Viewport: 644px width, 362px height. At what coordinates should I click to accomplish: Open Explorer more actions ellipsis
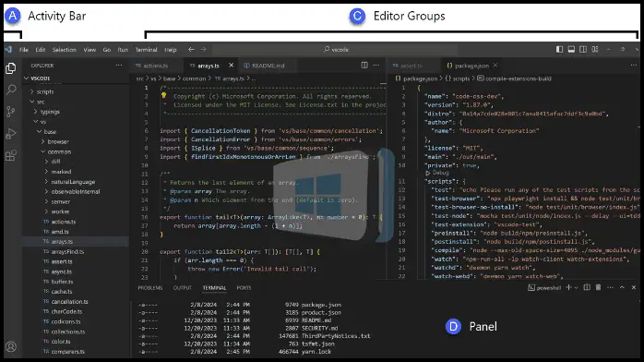click(119, 66)
